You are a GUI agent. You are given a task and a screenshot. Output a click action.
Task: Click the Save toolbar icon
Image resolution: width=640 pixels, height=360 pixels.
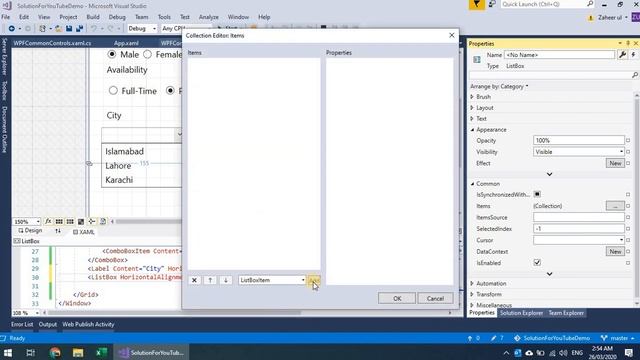click(69, 29)
